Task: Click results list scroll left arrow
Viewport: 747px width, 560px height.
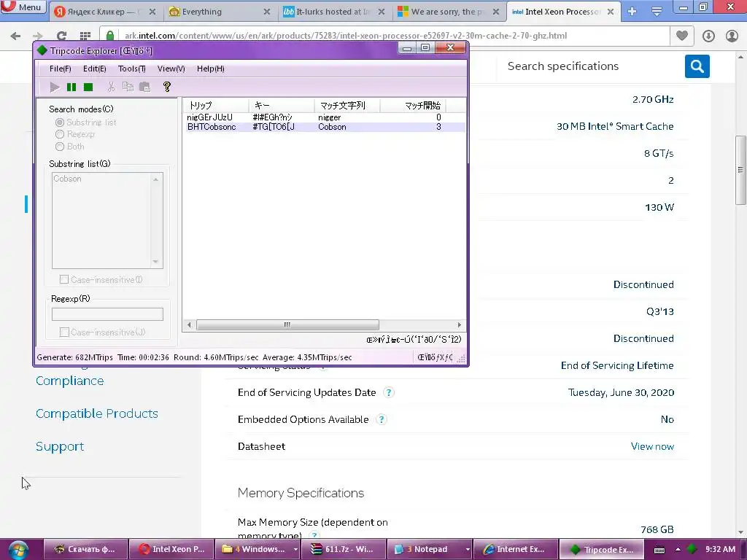Action: 190,324
